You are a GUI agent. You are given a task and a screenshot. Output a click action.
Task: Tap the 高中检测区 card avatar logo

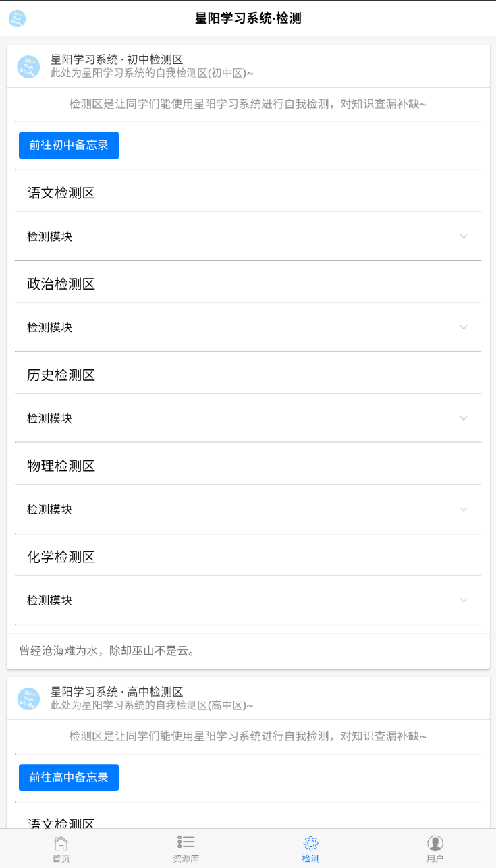(28, 699)
